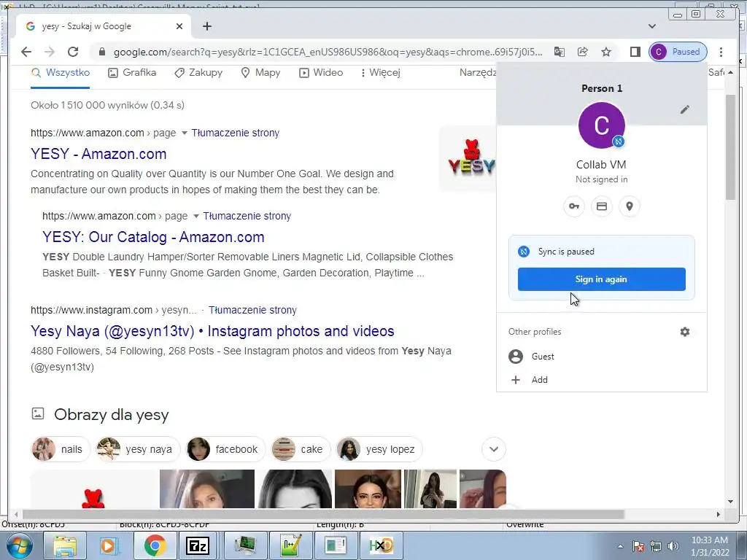Open addresses location pin icon
Viewport: 747px width, 560px height.
click(x=630, y=206)
